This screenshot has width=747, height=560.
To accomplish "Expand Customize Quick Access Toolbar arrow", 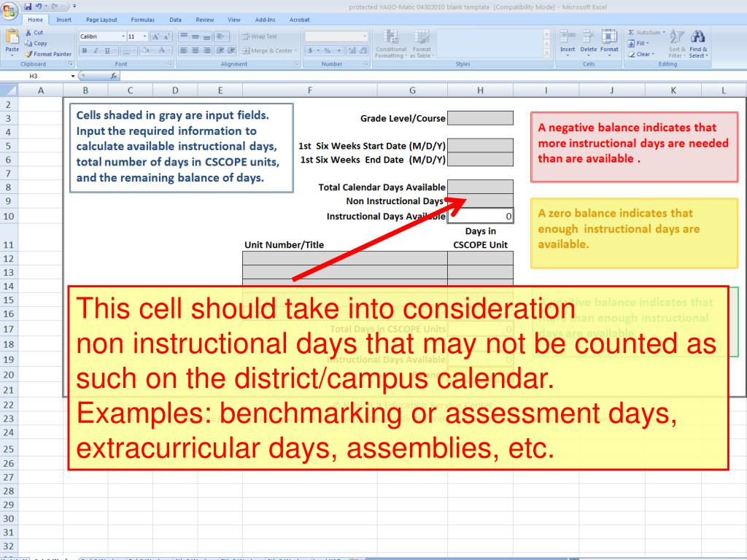I will [x=74, y=7].
